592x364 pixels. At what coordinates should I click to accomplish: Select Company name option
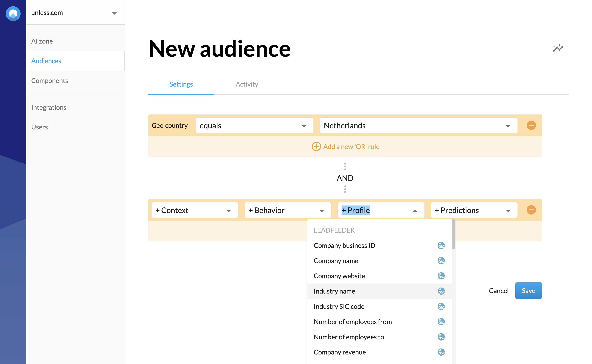tap(379, 261)
